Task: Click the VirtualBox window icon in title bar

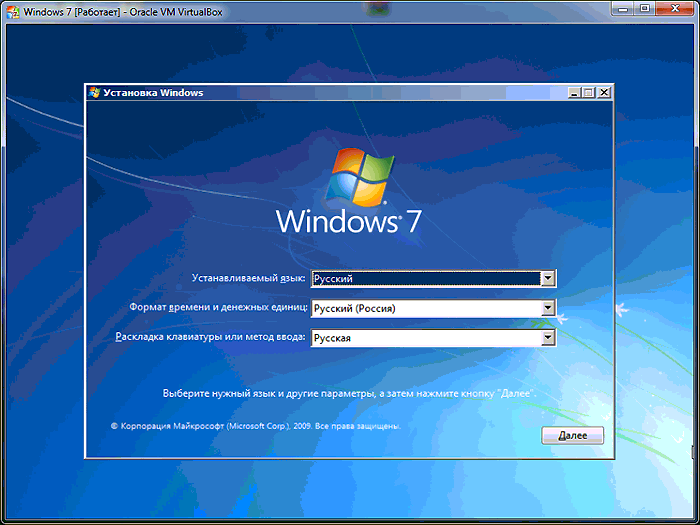Action: pos(13,12)
